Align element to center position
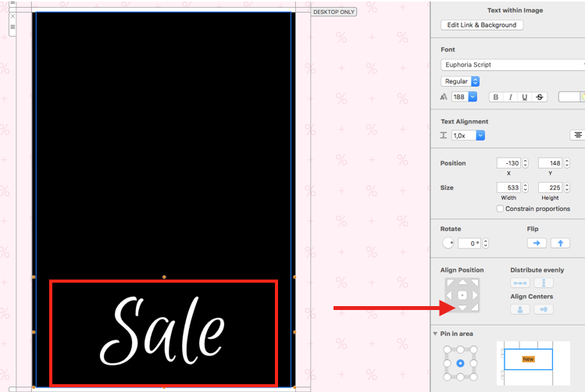585x392 pixels. [462, 295]
